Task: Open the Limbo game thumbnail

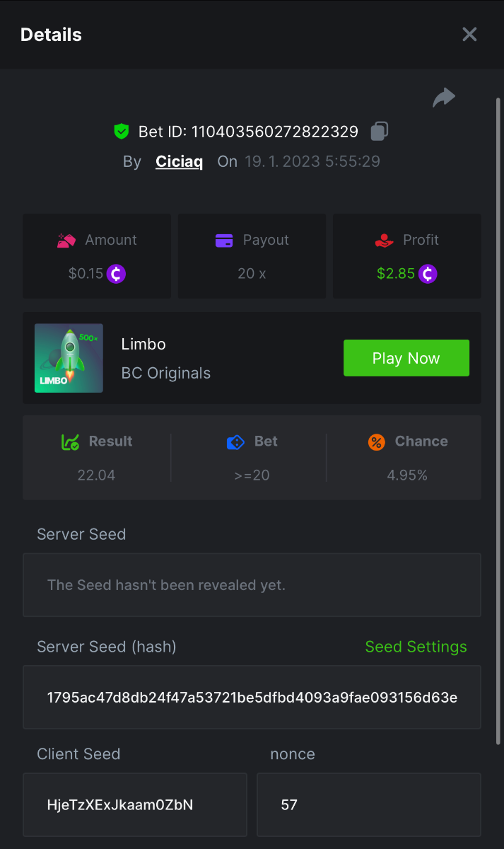Action: (x=69, y=358)
